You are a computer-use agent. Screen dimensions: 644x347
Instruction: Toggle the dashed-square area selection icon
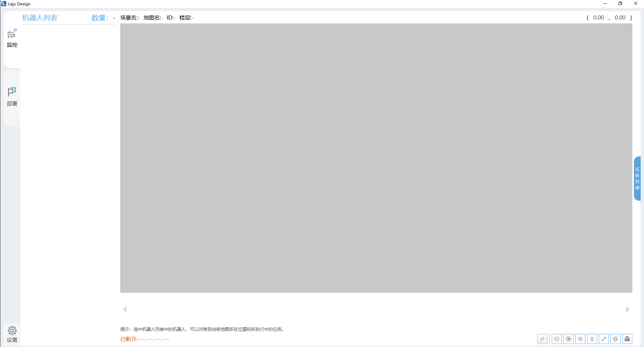[580, 339]
